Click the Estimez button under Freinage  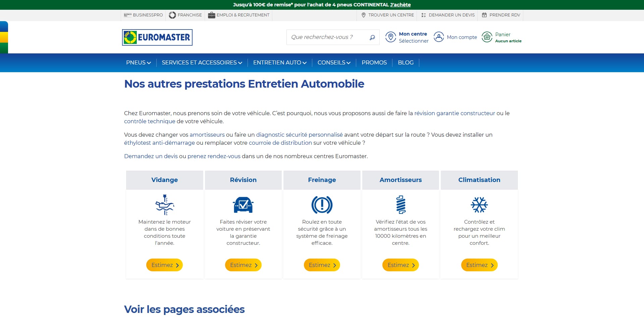point(322,265)
